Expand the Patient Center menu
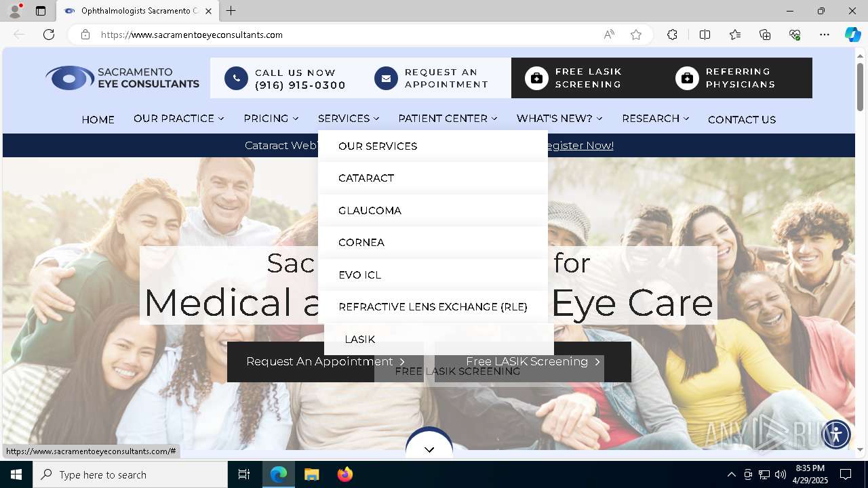The width and height of the screenshot is (868, 488). coord(448,119)
